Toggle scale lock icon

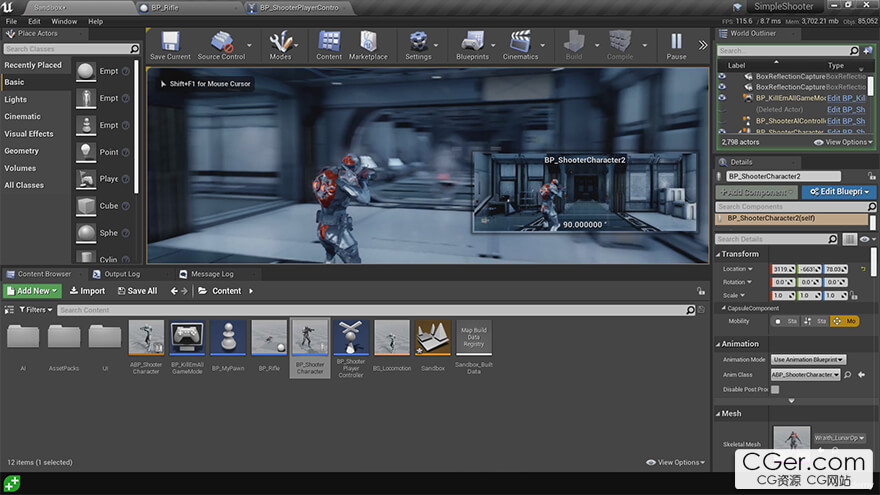click(x=854, y=295)
